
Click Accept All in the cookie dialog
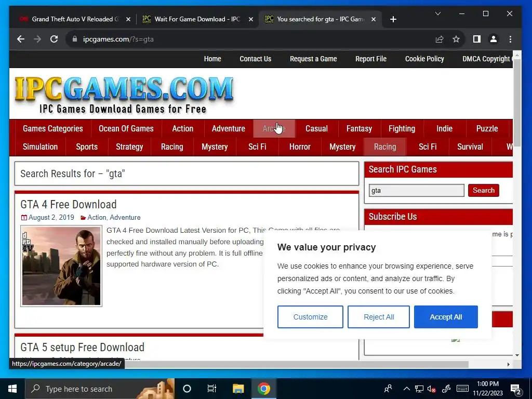[x=446, y=317]
